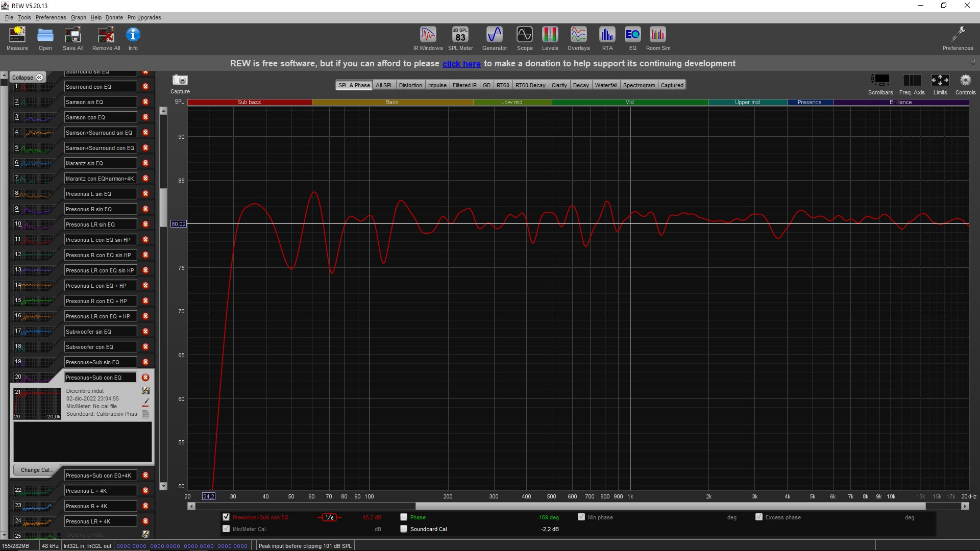Toggle the Soundcard Cal checkbox

click(404, 529)
